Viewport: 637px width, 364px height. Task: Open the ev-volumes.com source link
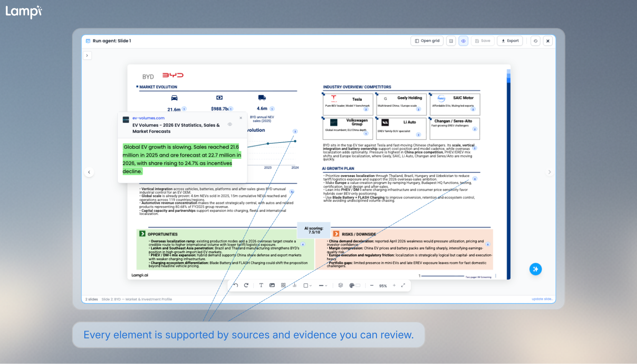coord(148,118)
